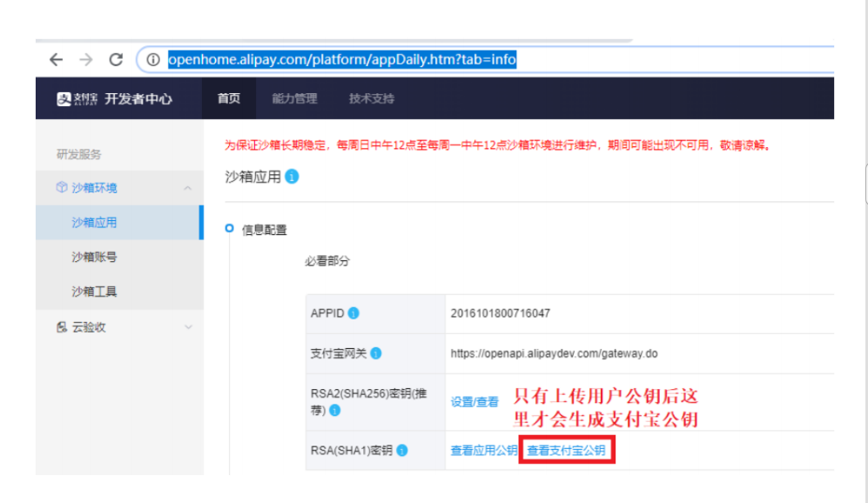868x503 pixels.
Task: Expand the 云验收 section chevron
Action: click(188, 327)
